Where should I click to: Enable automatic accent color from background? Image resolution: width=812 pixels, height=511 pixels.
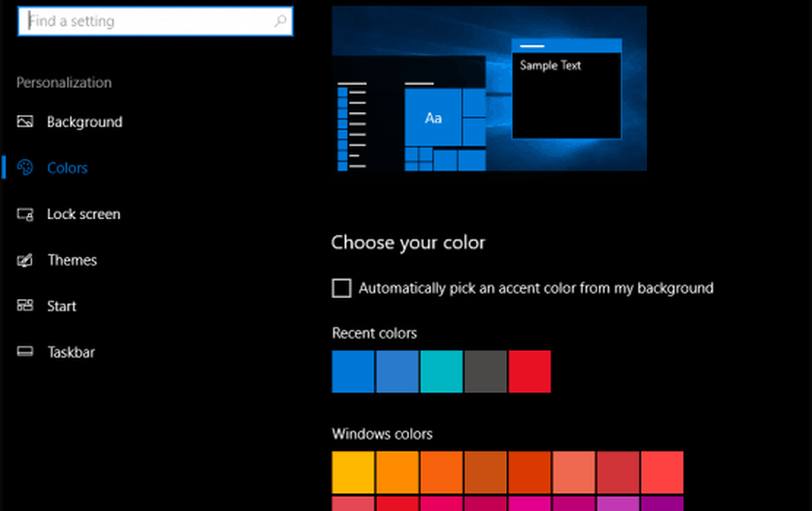342,288
